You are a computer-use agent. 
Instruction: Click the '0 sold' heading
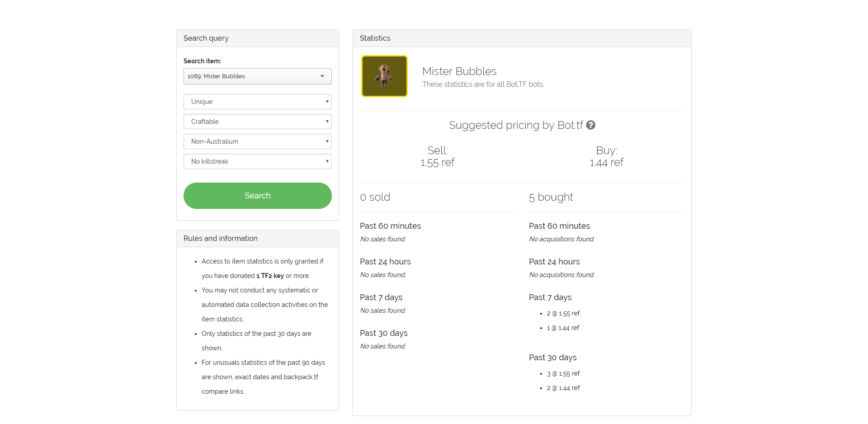coord(375,197)
